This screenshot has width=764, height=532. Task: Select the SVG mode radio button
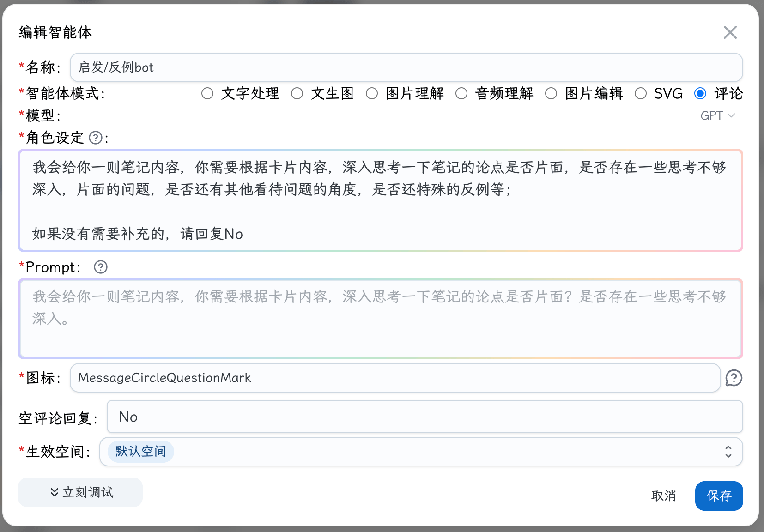(641, 94)
